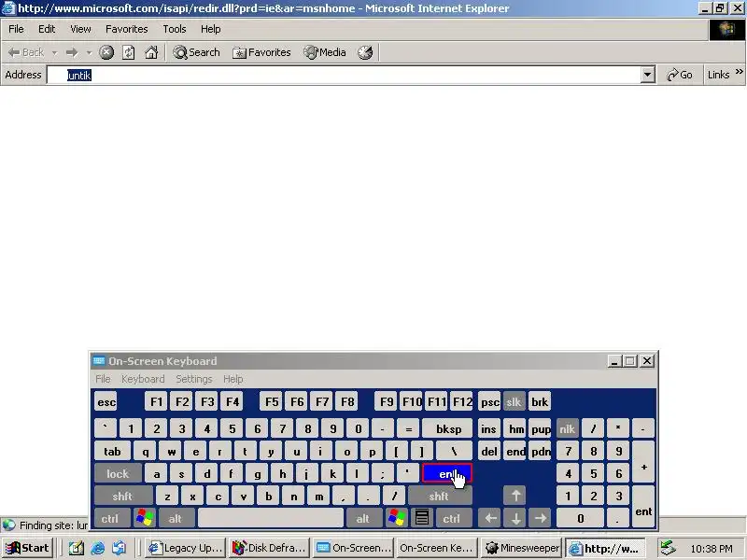
Task: Open On-Screen Keyboard's Keyboard menu
Action: tap(143, 379)
